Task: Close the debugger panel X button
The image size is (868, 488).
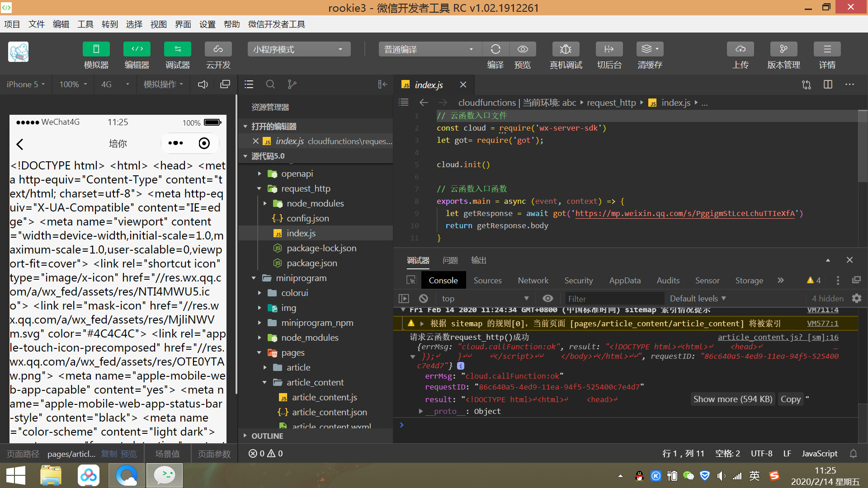Action: (849, 260)
